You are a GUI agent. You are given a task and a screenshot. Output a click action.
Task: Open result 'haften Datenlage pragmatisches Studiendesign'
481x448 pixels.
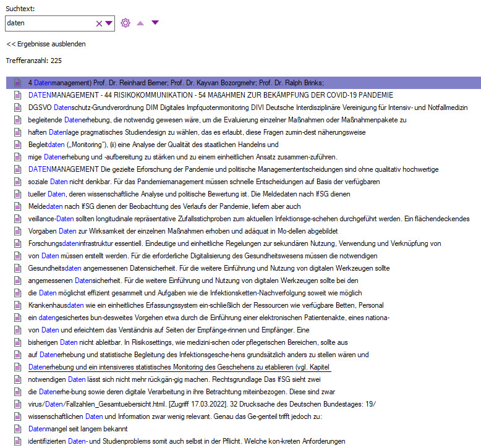pyautogui.click(x=197, y=132)
